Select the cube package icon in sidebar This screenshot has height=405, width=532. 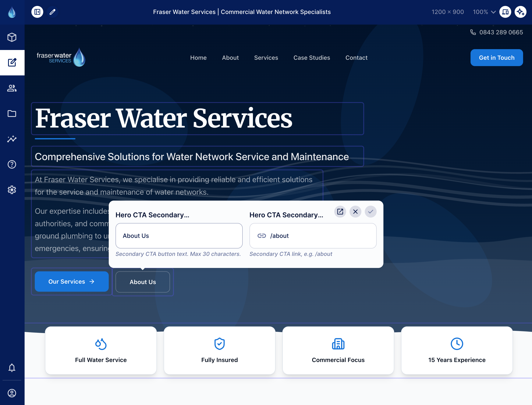point(12,37)
